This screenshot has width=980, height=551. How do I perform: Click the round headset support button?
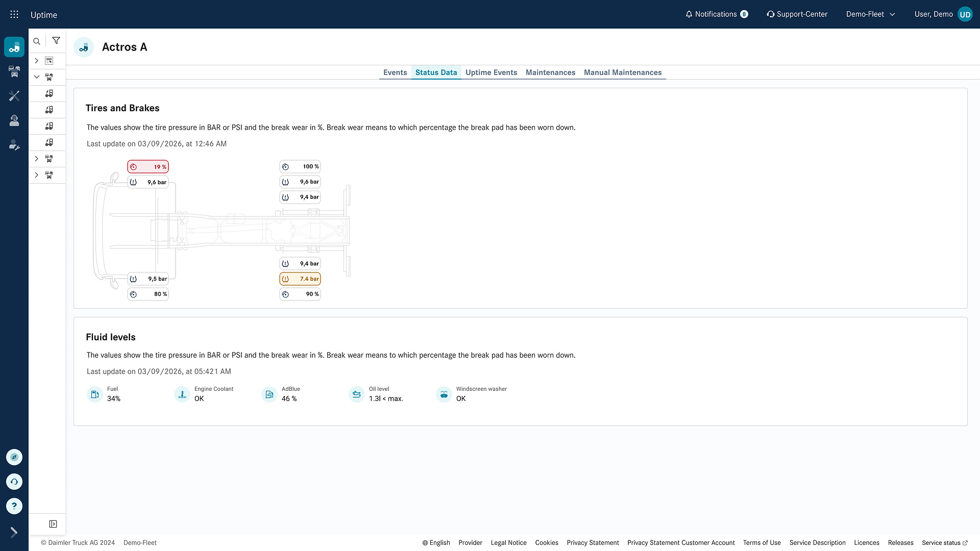click(14, 482)
